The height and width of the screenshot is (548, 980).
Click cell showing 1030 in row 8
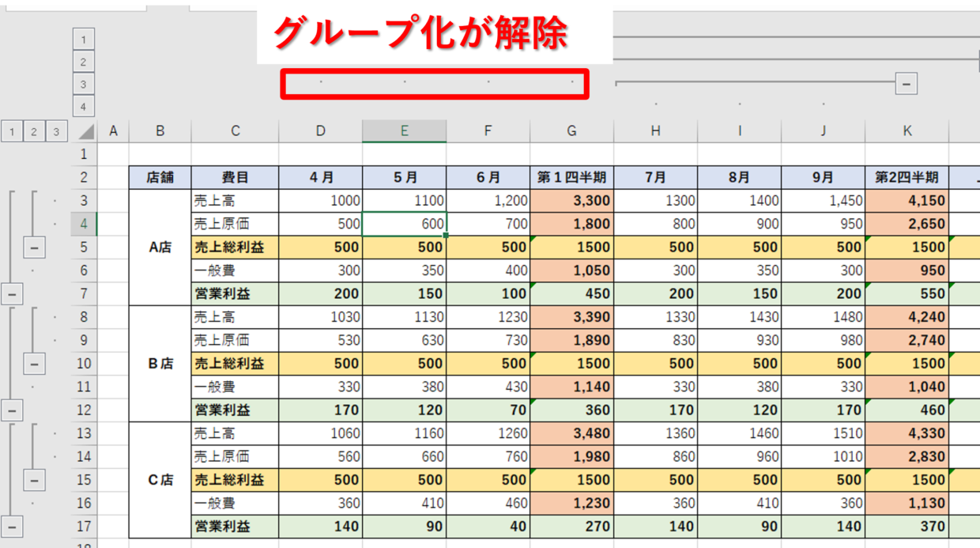pyautogui.click(x=320, y=317)
